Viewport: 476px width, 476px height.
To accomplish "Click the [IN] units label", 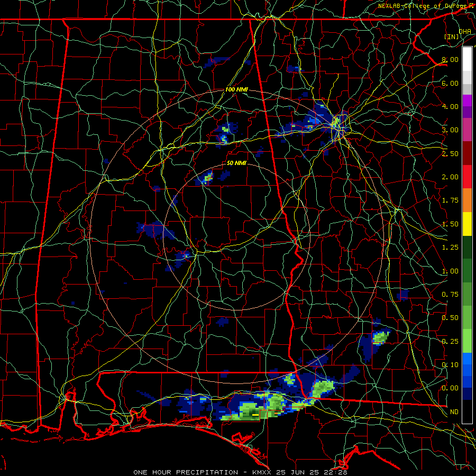I will (x=452, y=36).
